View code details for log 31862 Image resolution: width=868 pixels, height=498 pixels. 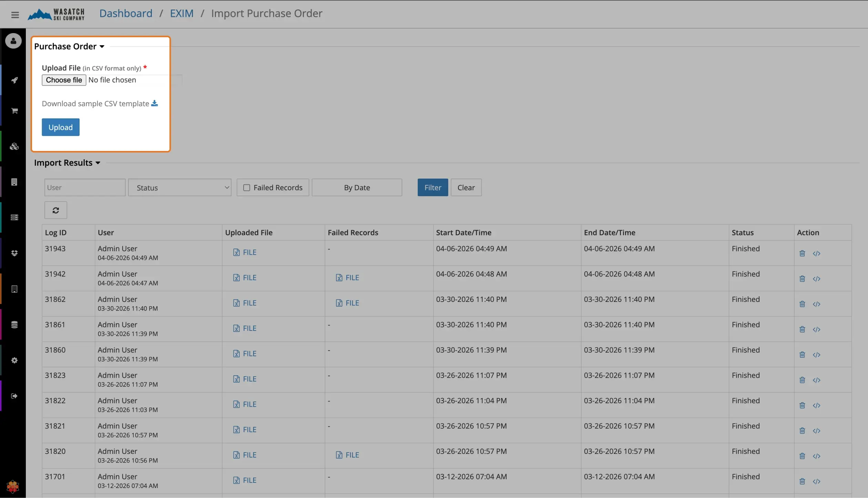pyautogui.click(x=816, y=304)
